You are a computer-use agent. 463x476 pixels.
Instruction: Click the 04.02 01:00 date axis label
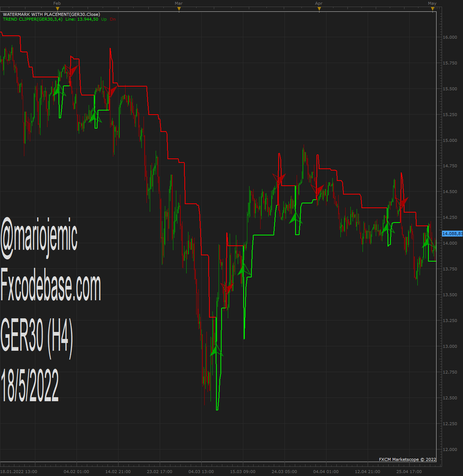coord(76,472)
